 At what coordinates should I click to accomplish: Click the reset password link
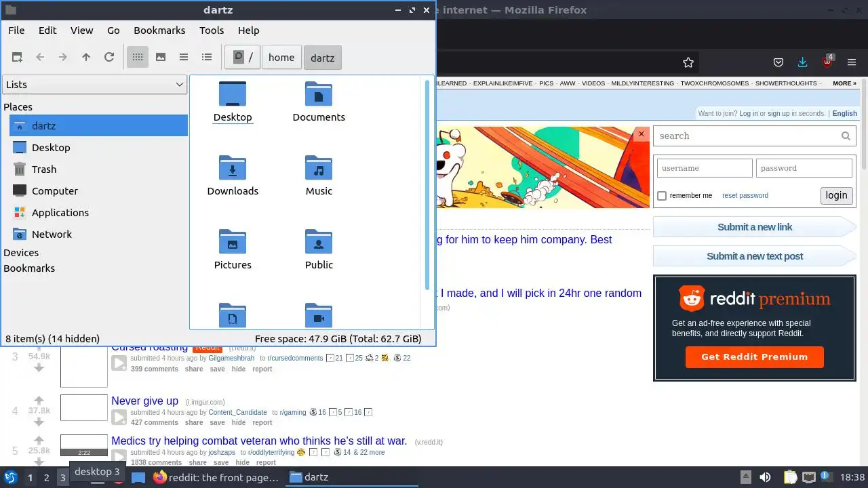(x=745, y=195)
